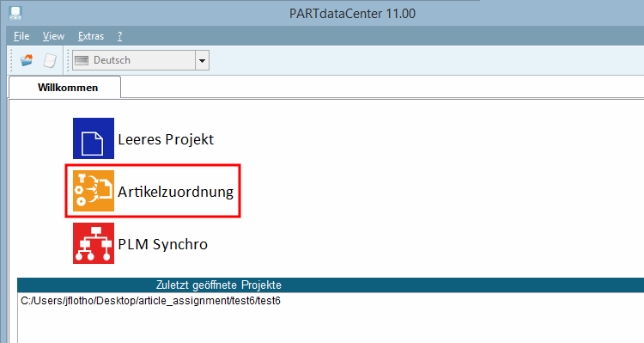
Task: Select the Willkommen tab
Action: [65, 87]
